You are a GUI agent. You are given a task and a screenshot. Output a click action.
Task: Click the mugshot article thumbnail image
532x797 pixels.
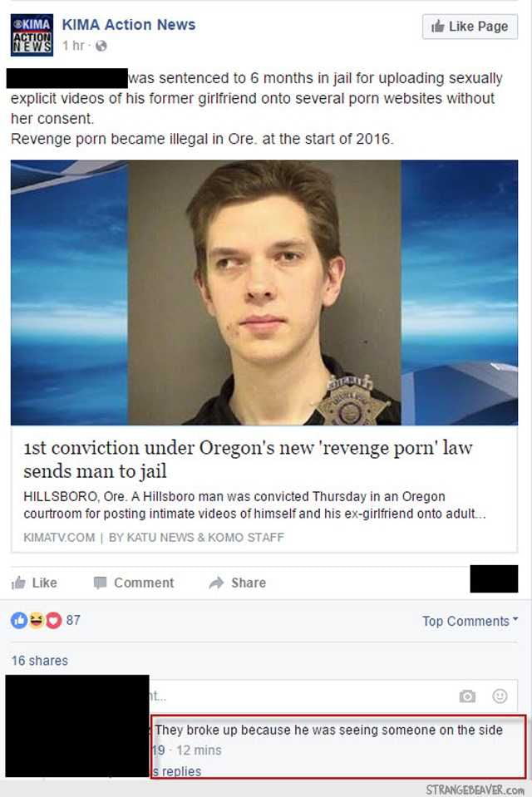pos(264,293)
